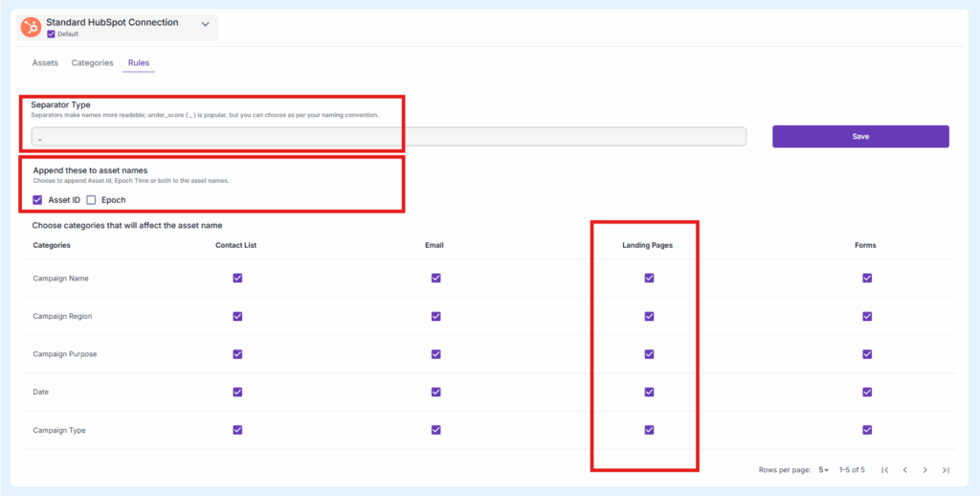980x496 pixels.
Task: Uncheck Campaign Type for Forms
Action: (867, 430)
